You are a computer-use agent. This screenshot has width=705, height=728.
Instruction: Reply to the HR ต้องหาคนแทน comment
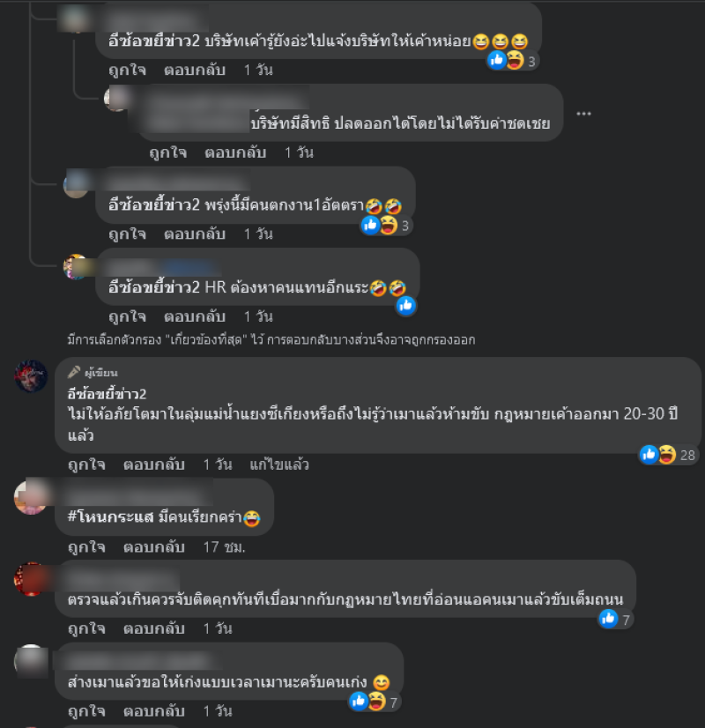tap(195, 316)
